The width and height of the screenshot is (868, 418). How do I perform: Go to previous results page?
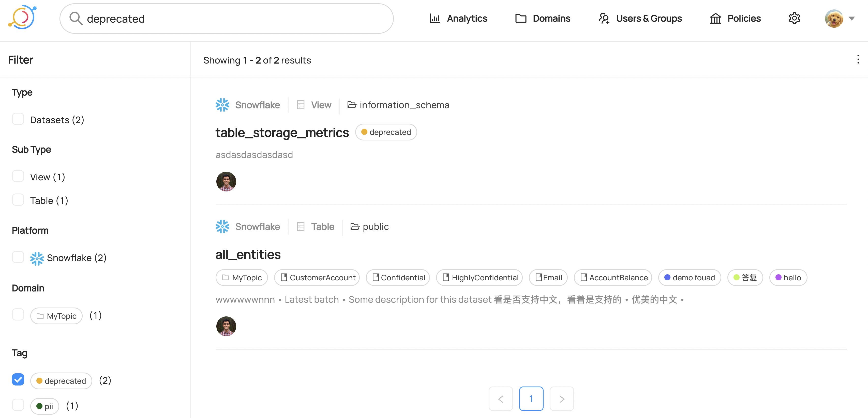[x=501, y=399]
